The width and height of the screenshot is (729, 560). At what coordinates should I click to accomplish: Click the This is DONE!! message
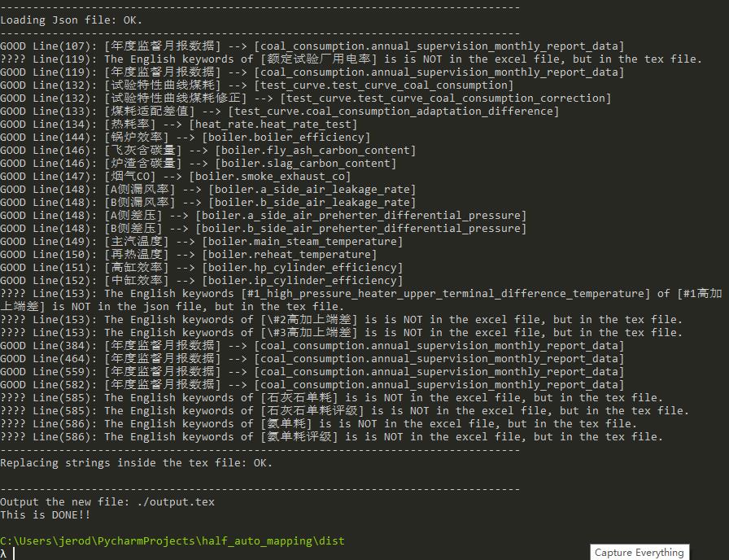45,514
